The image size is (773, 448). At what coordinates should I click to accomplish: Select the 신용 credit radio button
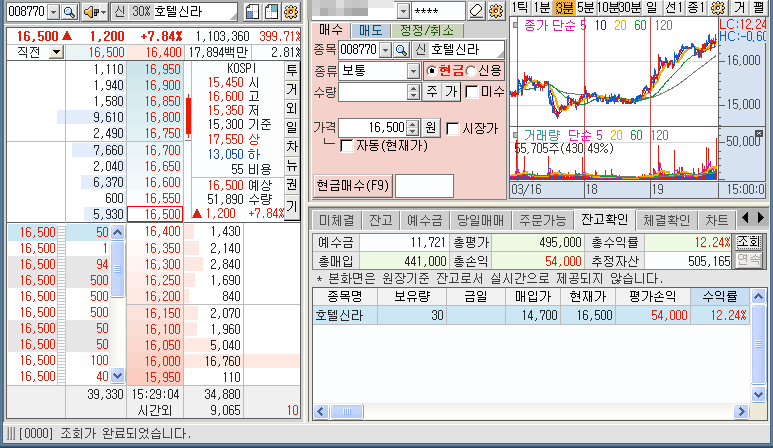coord(471,71)
